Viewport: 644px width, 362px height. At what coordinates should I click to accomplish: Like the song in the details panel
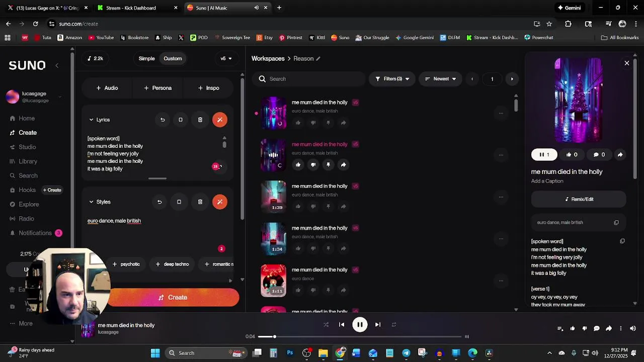click(x=572, y=154)
